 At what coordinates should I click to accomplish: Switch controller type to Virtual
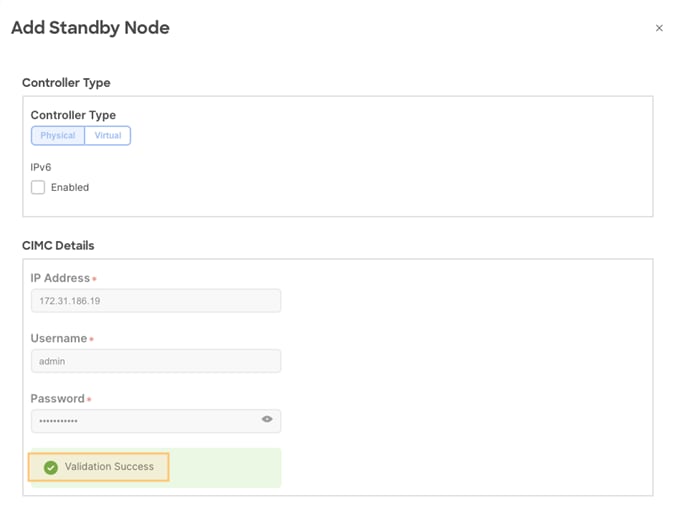point(108,135)
